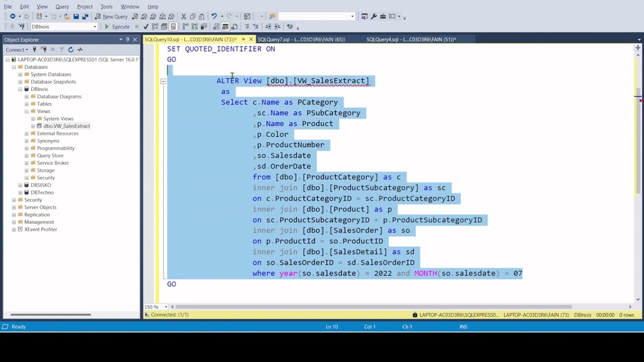This screenshot has width=644, height=362.
Task: Click the Object Explorer horizontal scrollbar
Action: (50, 315)
